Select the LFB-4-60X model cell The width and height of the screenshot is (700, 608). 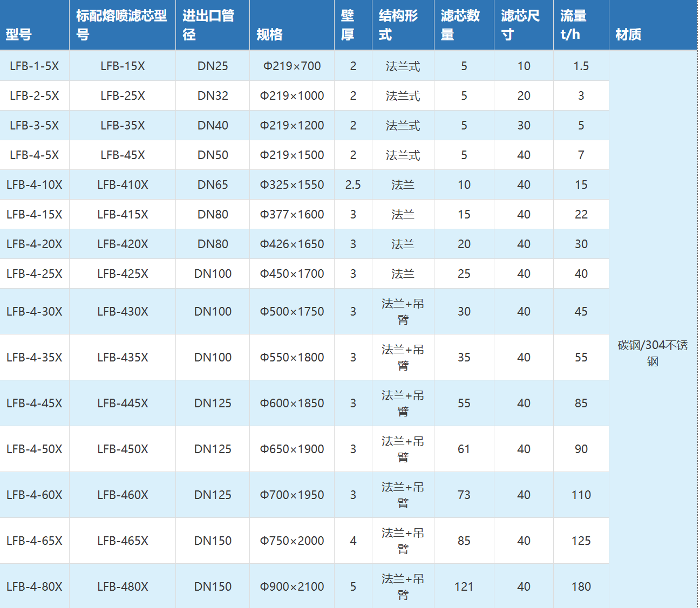click(x=35, y=495)
